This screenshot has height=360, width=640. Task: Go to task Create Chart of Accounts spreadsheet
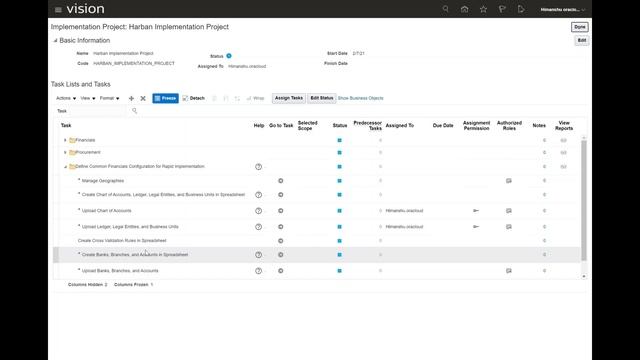pos(280,195)
